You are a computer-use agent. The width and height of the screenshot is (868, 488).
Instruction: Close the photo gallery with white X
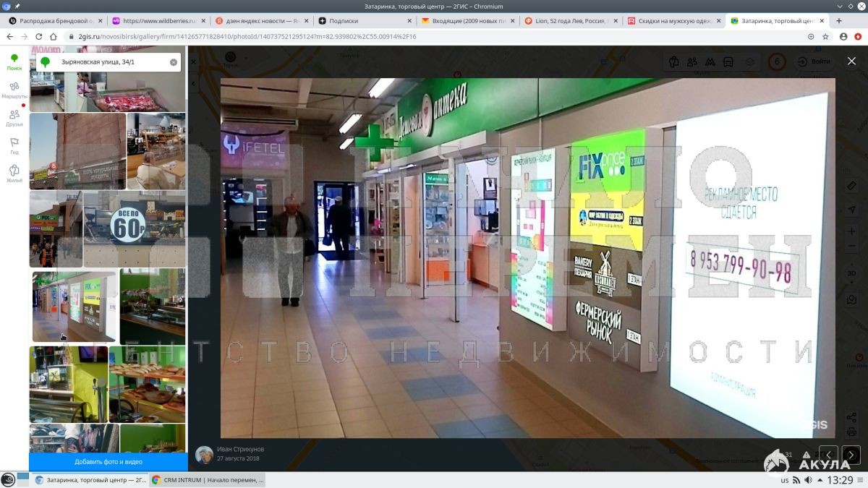tap(851, 61)
